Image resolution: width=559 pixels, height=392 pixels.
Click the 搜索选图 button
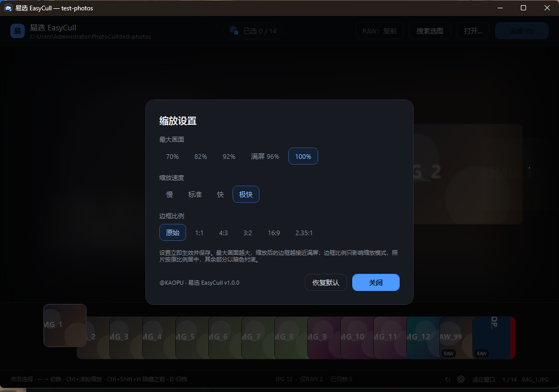430,31
